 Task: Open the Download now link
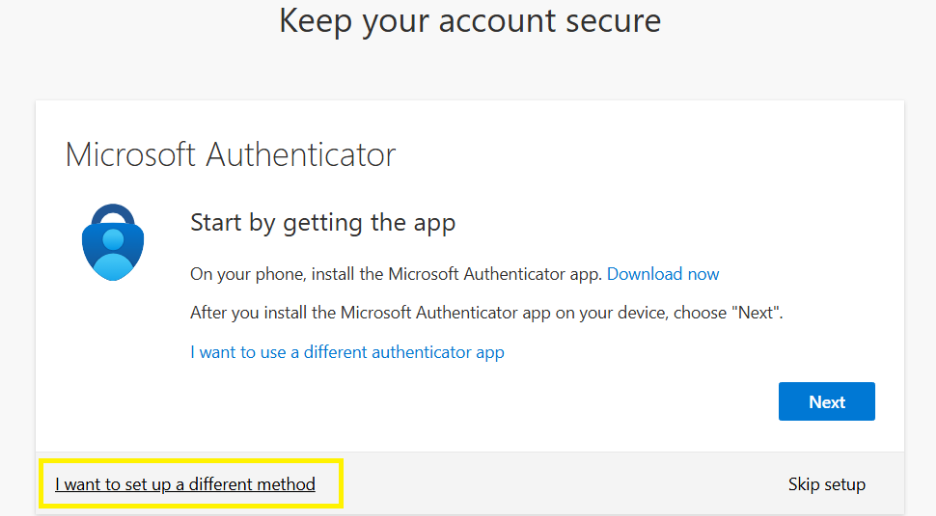[x=663, y=274]
